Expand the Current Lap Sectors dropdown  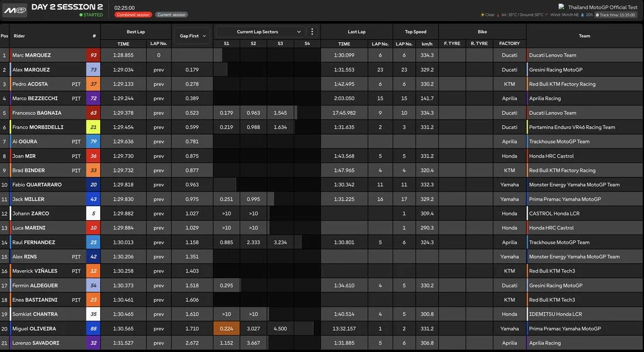click(261, 32)
